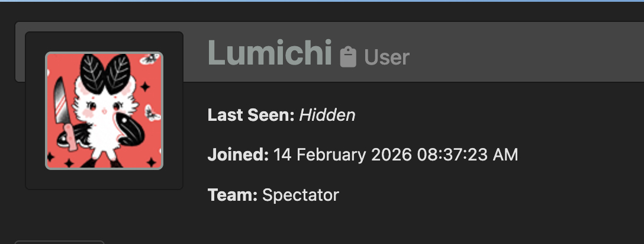The width and height of the screenshot is (644, 244).
Task: Click the italic "Hidden" status text
Action: tap(327, 115)
